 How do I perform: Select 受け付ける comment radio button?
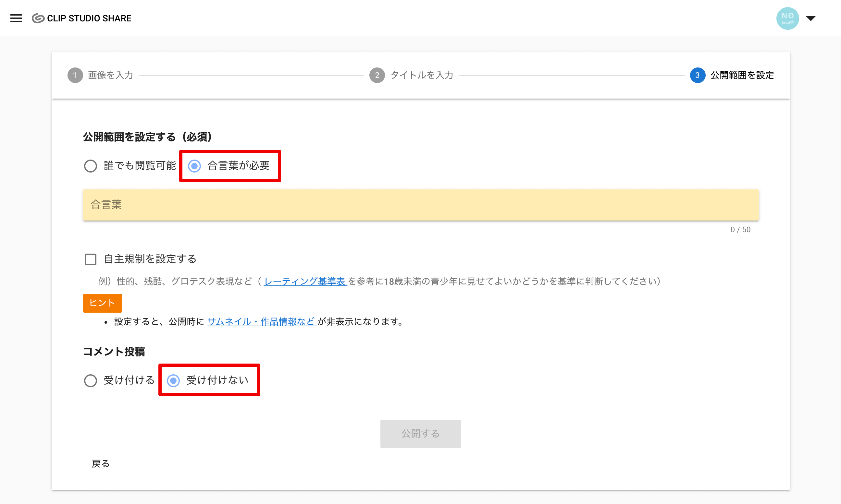[x=90, y=380]
